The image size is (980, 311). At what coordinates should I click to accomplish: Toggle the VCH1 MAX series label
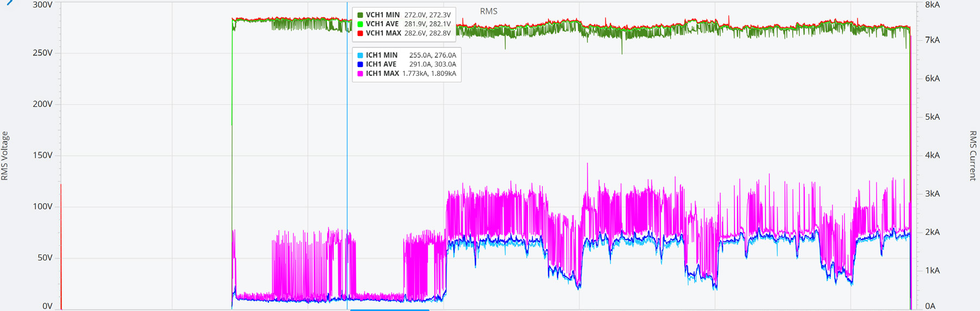pos(383,33)
